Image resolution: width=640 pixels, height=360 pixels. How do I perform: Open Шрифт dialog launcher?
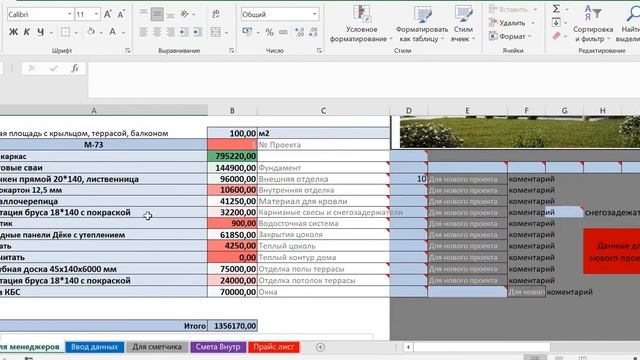(x=128, y=51)
